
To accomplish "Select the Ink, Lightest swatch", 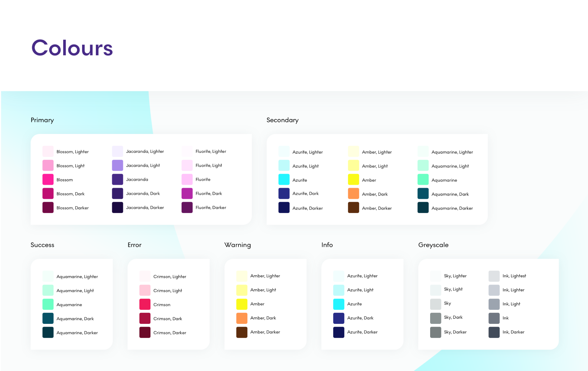I will (494, 276).
